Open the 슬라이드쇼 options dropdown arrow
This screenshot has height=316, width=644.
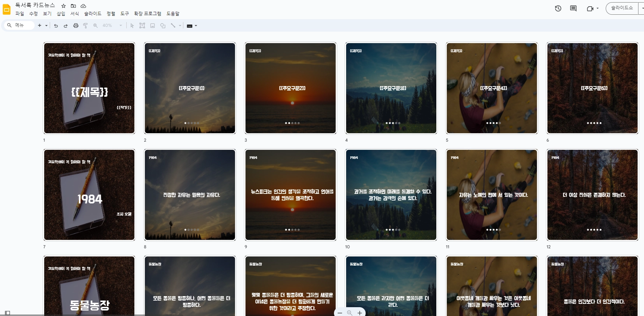642,8
